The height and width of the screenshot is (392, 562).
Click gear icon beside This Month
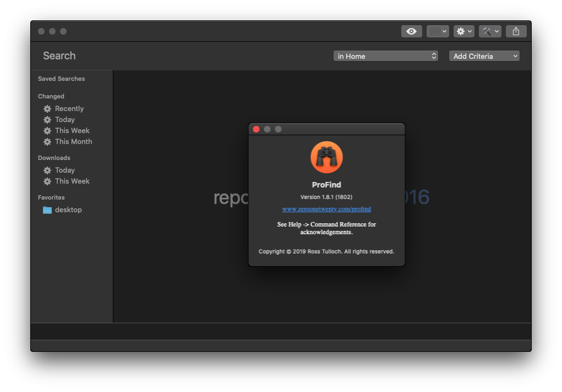pyautogui.click(x=47, y=142)
